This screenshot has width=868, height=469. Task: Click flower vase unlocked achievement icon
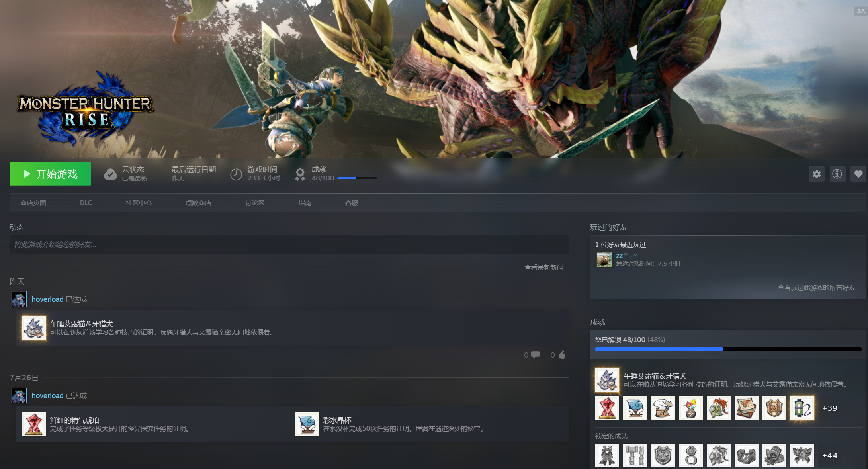[x=691, y=408]
